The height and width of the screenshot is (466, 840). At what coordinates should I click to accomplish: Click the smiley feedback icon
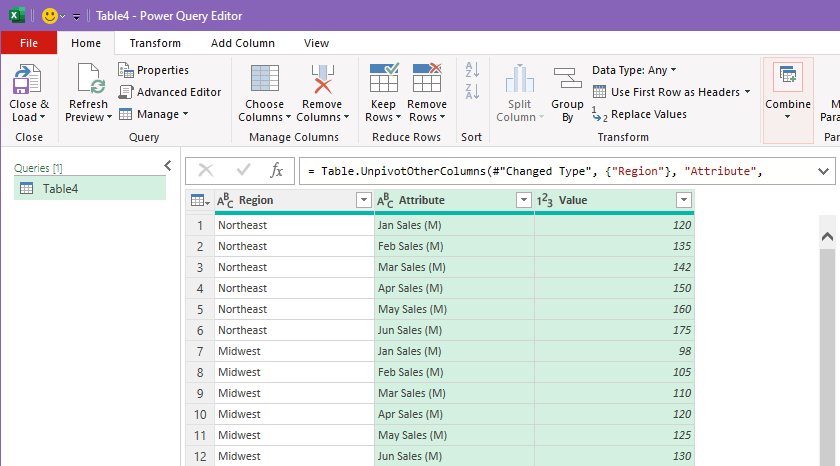(x=50, y=16)
